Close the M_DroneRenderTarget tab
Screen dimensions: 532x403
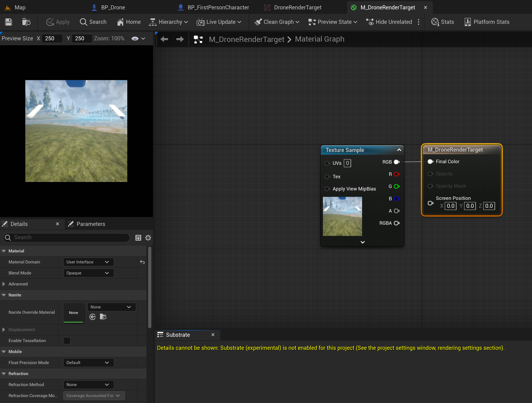pos(426,8)
